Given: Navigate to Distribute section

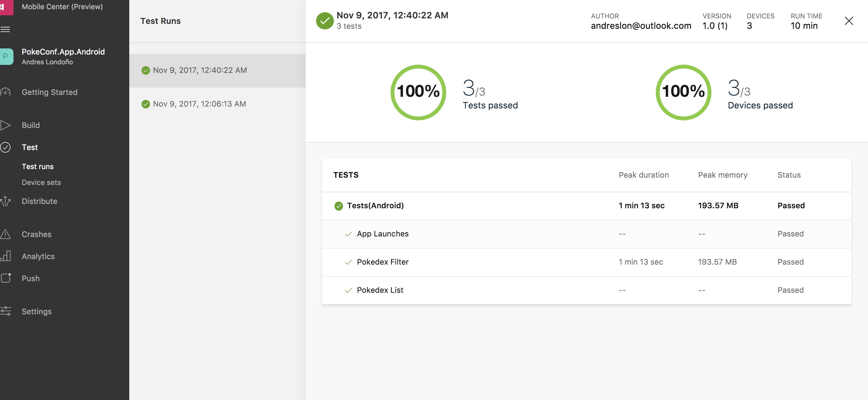Looking at the screenshot, I should (x=40, y=201).
